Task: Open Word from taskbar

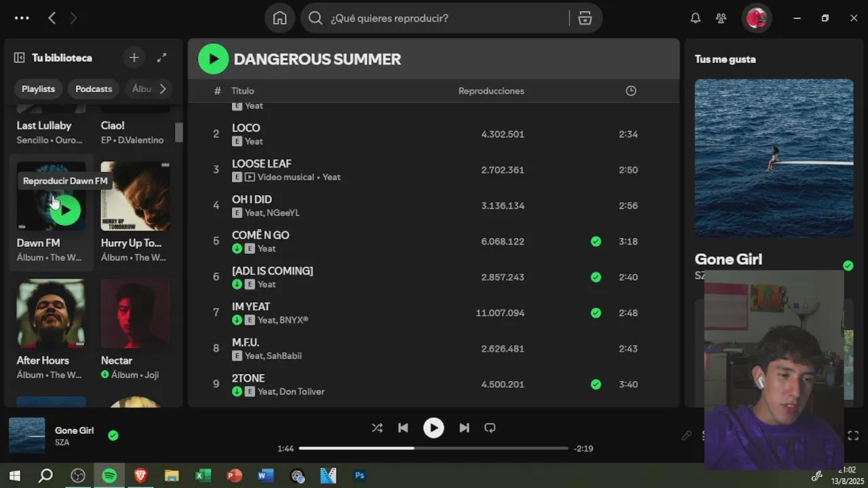Action: [x=265, y=476]
